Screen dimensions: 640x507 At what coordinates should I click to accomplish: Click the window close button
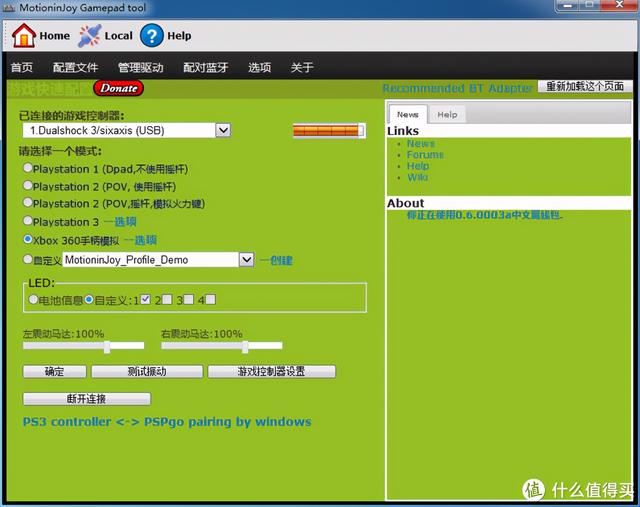[619, 5]
